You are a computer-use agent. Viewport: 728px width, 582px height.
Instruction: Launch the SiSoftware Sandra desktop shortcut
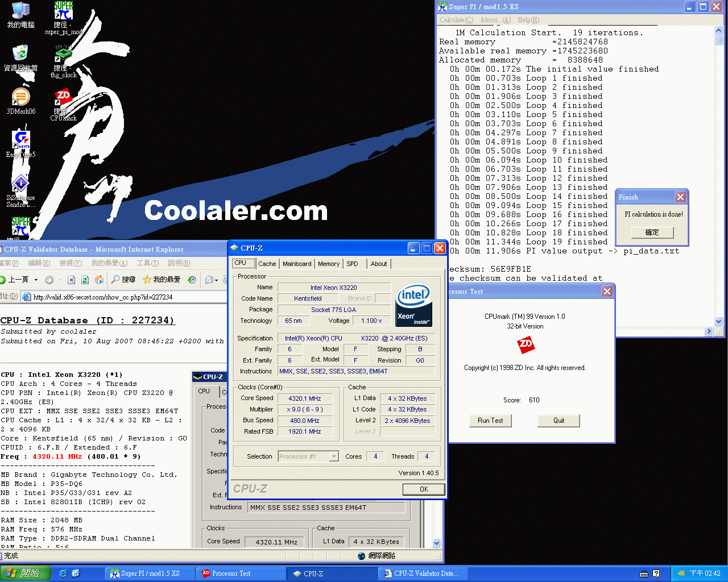click(x=20, y=190)
